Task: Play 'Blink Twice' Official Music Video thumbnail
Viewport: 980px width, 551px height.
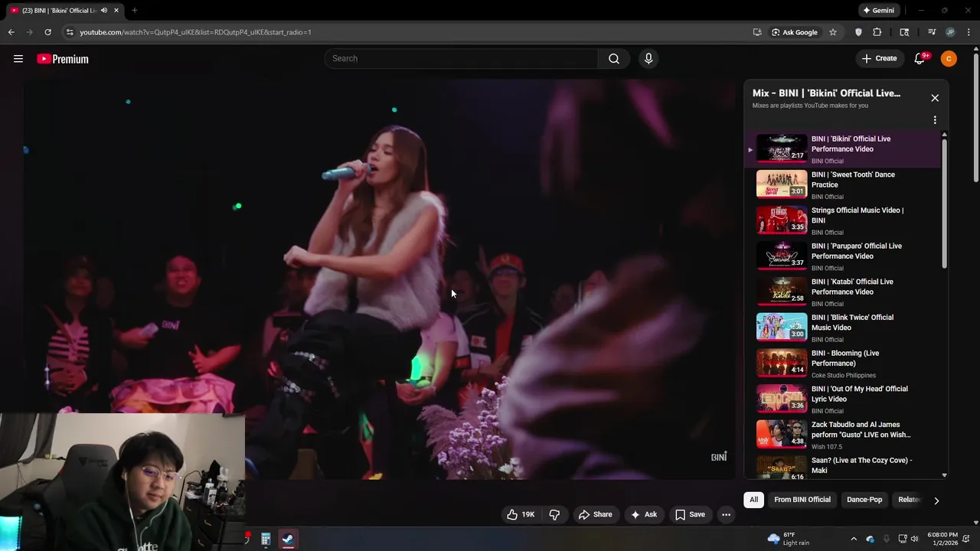Action: 782,327
